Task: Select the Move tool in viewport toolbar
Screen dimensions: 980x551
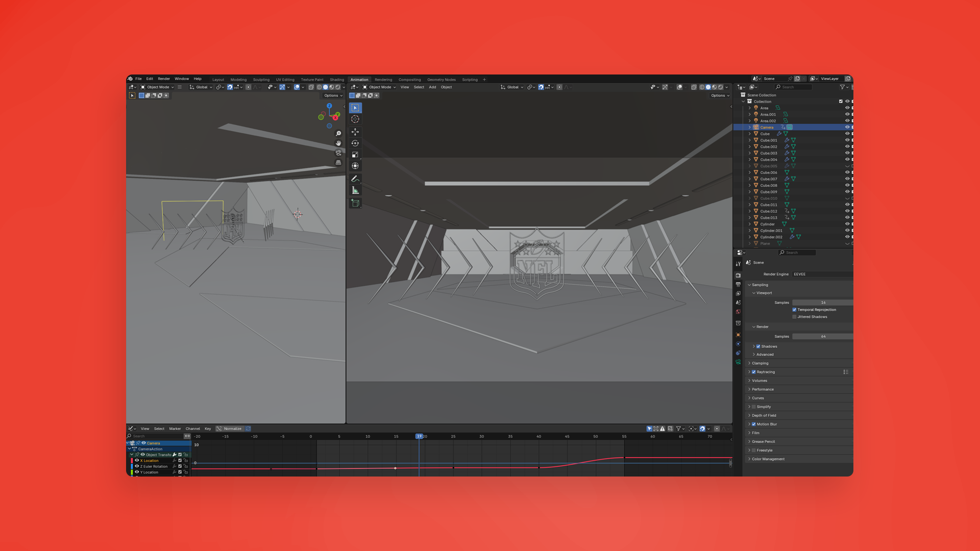Action: tap(355, 132)
